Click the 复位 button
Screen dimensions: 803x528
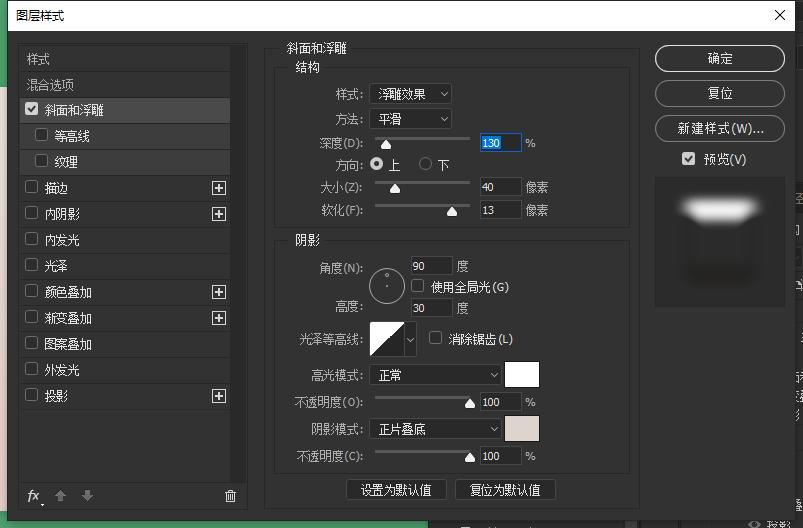[x=720, y=93]
